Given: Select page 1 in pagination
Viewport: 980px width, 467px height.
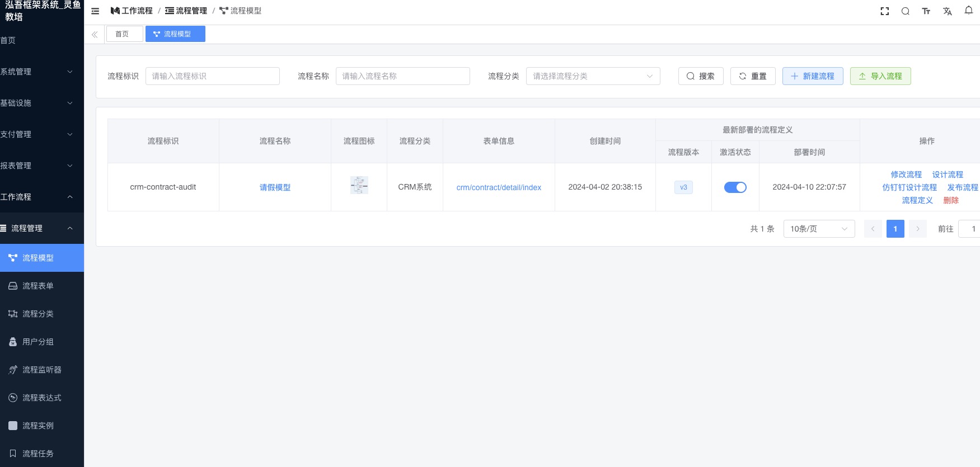Looking at the screenshot, I should coord(895,229).
